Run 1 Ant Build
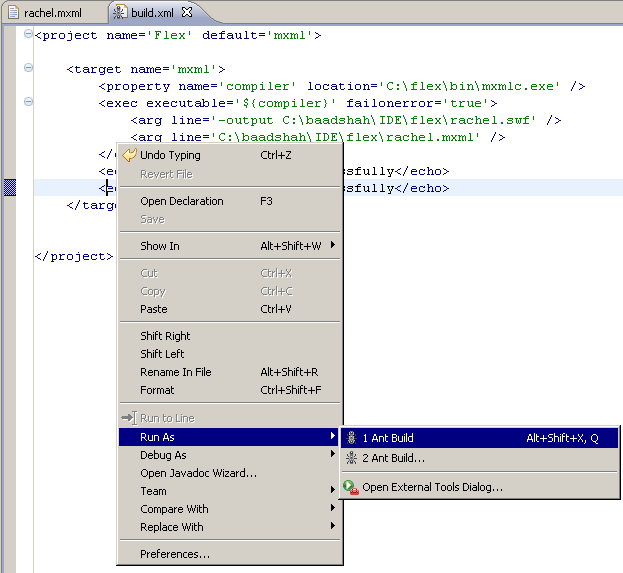This screenshot has height=573, width=623. (x=479, y=438)
